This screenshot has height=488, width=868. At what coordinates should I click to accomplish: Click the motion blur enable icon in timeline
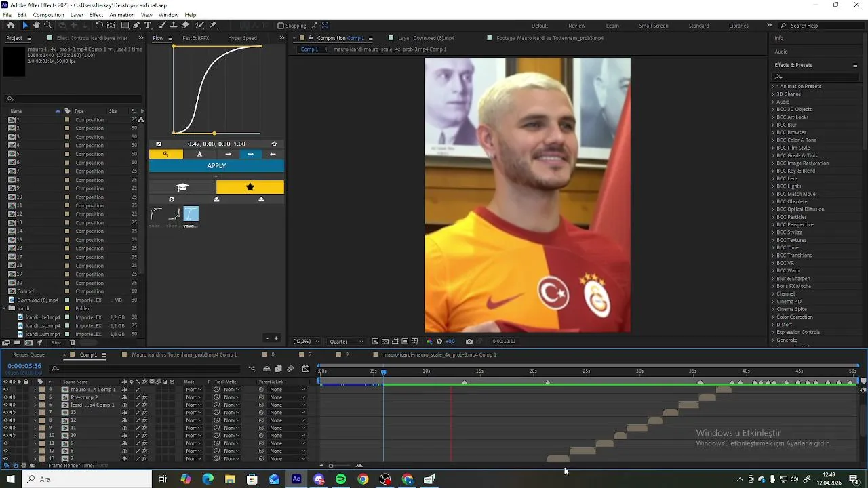(x=290, y=369)
